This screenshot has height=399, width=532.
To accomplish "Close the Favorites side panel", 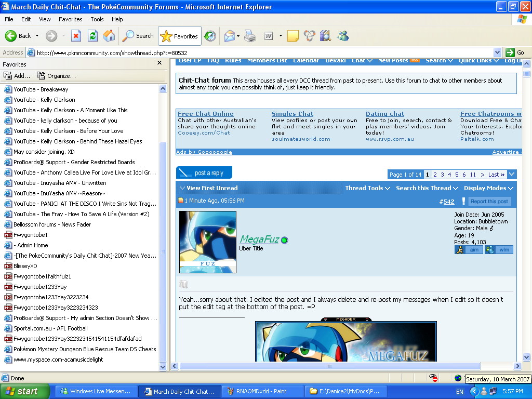I will click(x=159, y=63).
